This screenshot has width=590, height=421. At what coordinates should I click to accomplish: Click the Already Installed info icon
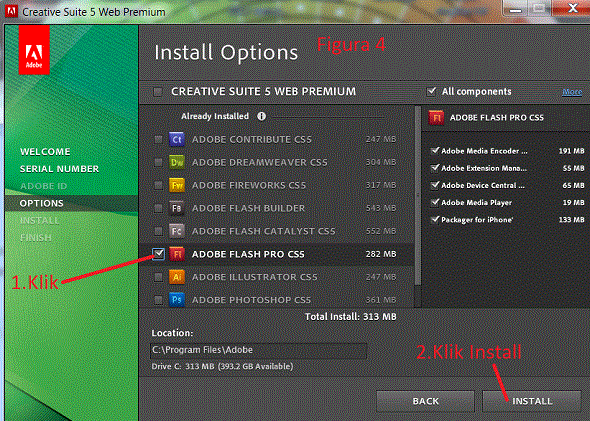[262, 116]
